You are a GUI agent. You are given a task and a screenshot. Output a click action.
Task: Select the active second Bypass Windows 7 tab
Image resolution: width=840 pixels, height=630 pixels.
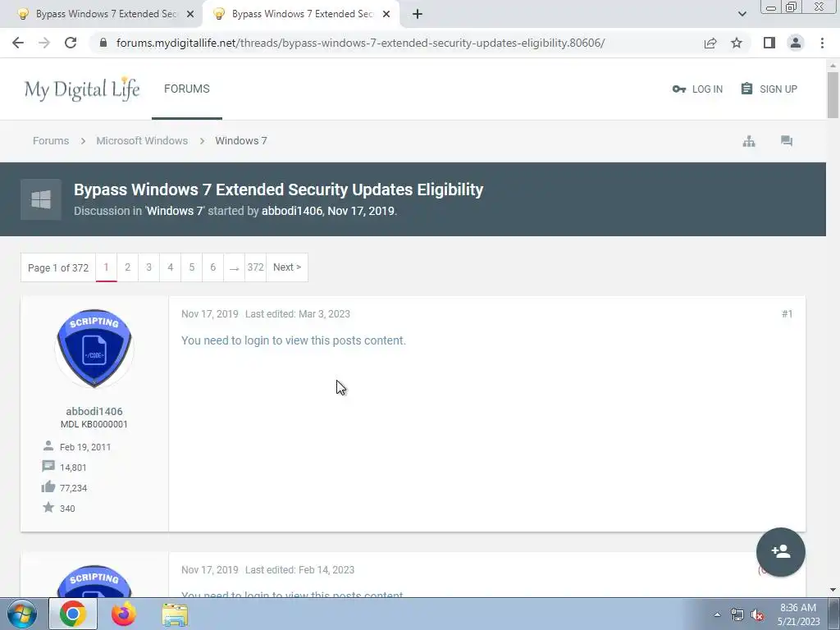pyautogui.click(x=300, y=14)
